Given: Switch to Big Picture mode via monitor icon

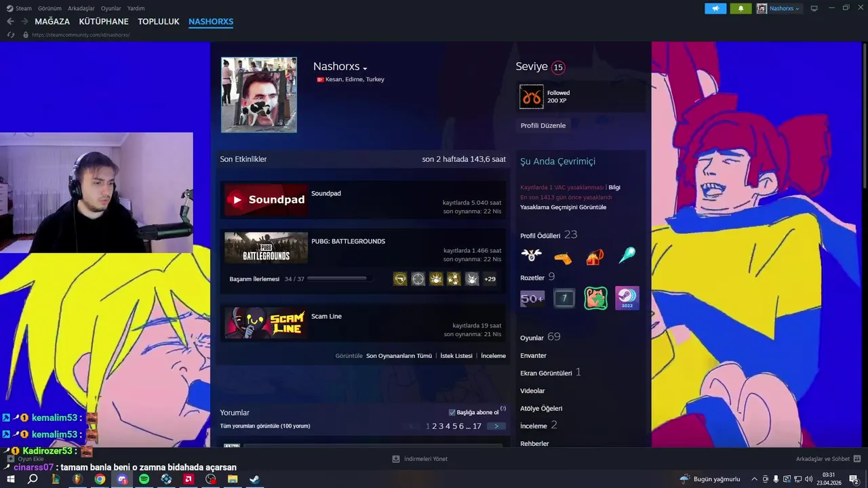Looking at the screenshot, I should tap(814, 8).
